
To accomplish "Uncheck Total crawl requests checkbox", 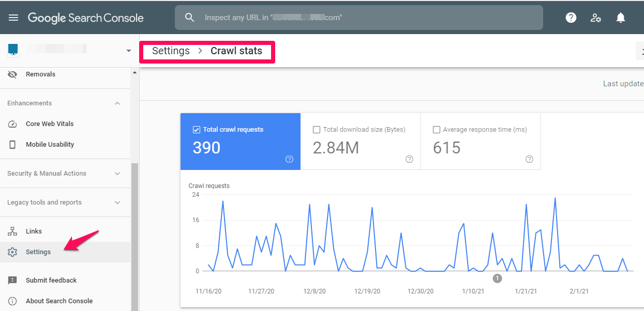I will coord(196,130).
